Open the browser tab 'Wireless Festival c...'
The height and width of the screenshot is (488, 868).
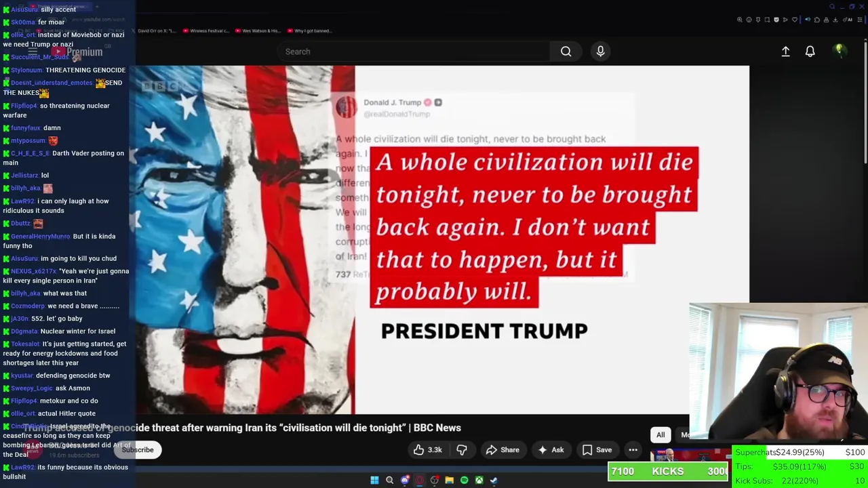(x=205, y=30)
